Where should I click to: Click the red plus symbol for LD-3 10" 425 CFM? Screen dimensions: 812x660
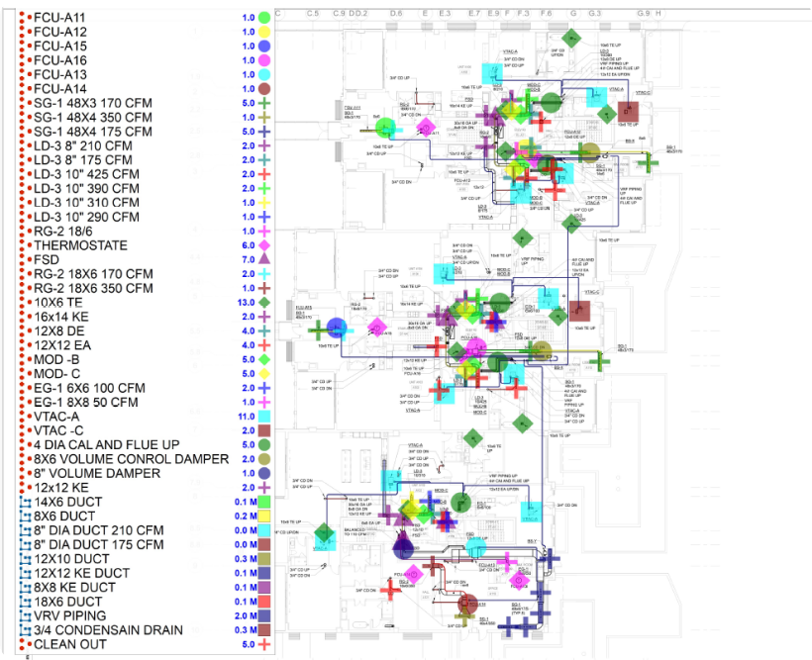tap(265, 174)
